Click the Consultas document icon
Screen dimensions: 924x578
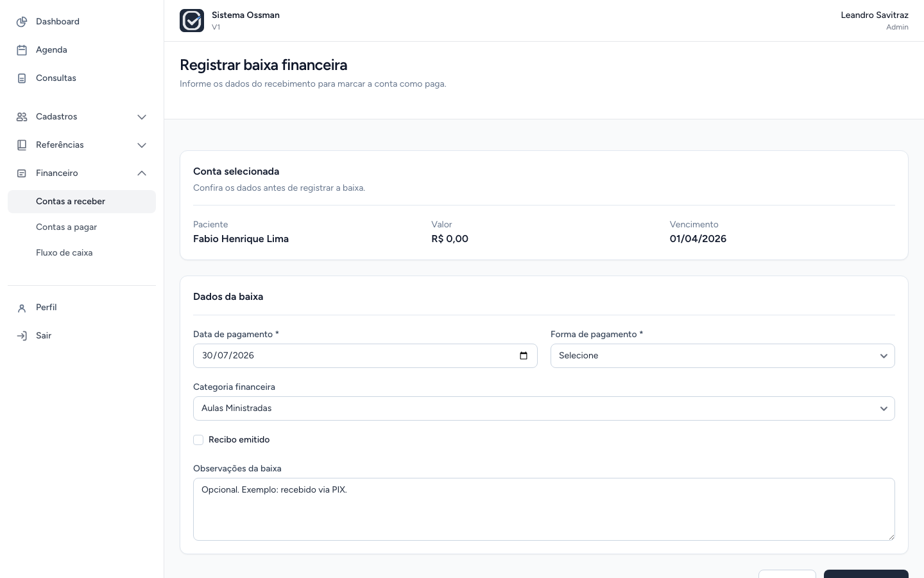click(x=22, y=78)
